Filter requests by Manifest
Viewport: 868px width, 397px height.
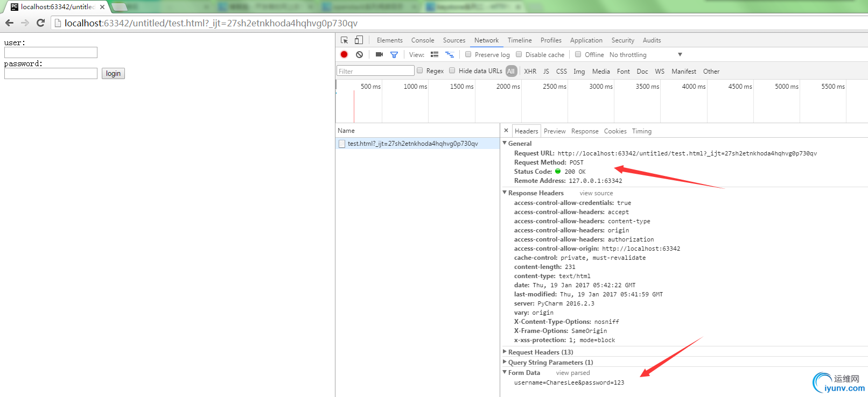click(x=684, y=71)
